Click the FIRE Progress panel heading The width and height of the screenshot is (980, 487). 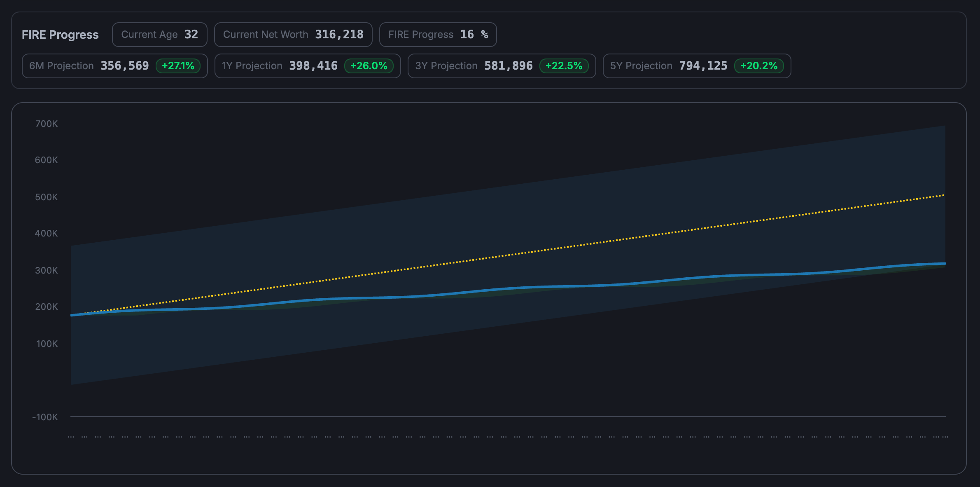[x=60, y=35]
